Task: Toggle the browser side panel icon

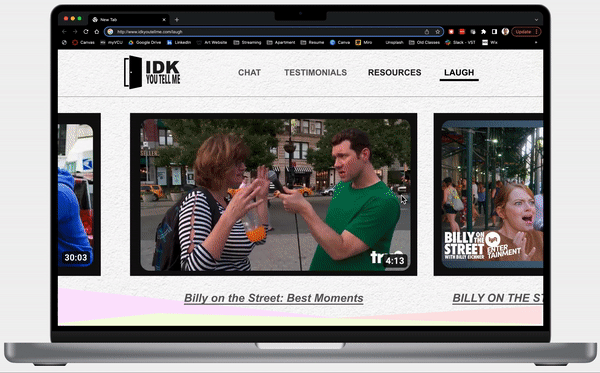Action: 494,32
